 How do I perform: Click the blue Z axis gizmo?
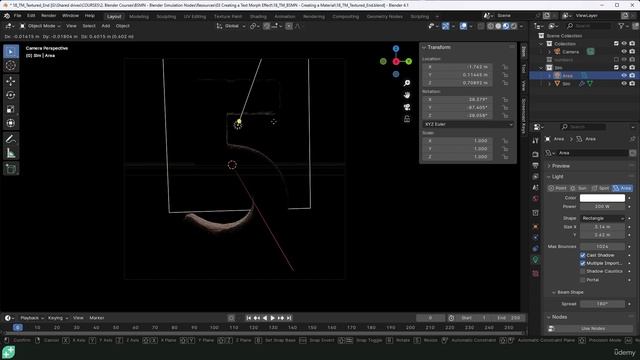[396, 49]
